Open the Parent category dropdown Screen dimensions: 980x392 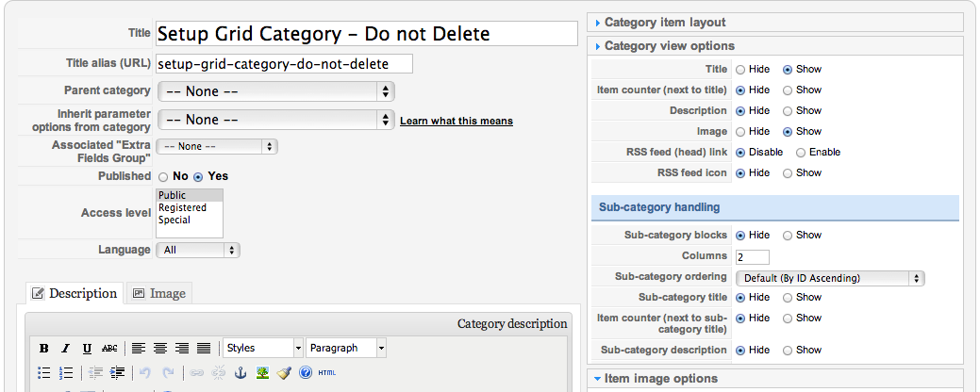pos(276,91)
